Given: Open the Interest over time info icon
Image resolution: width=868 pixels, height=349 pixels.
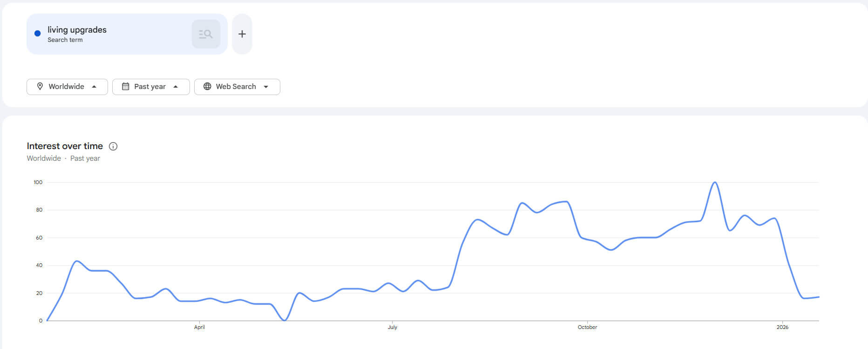Looking at the screenshot, I should click(x=113, y=146).
